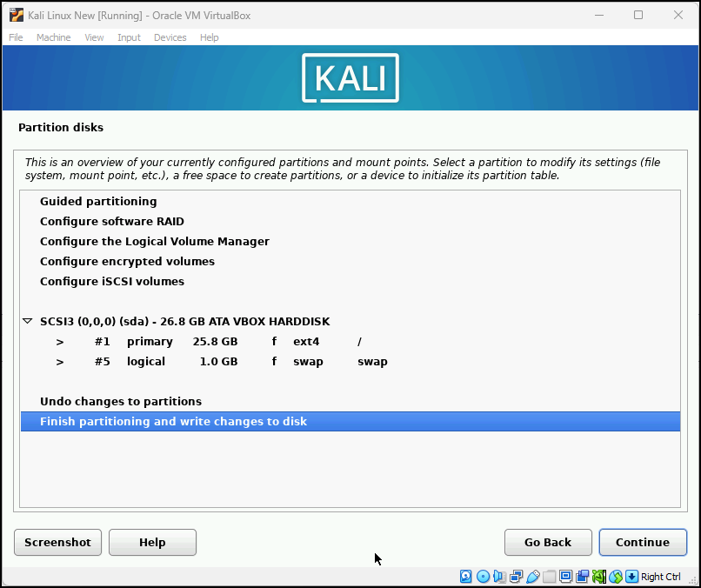Open the View menu
Screen dimensions: 701x588
(94, 37)
